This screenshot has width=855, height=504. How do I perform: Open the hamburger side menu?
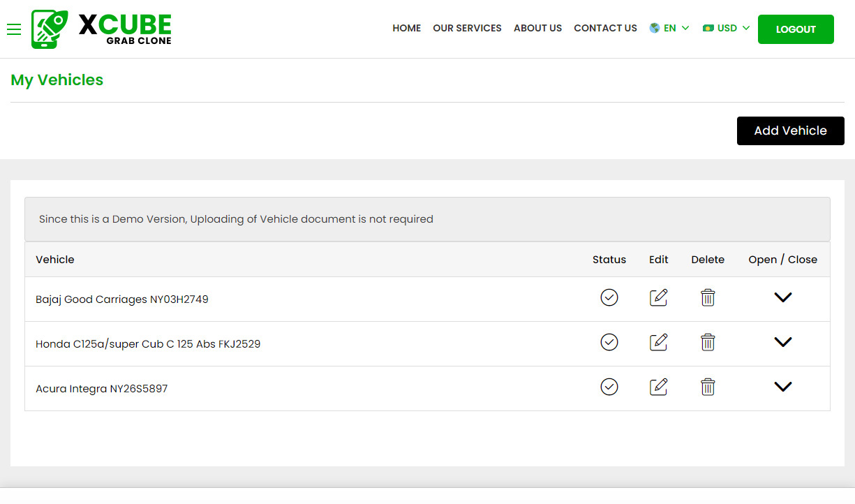[x=14, y=29]
